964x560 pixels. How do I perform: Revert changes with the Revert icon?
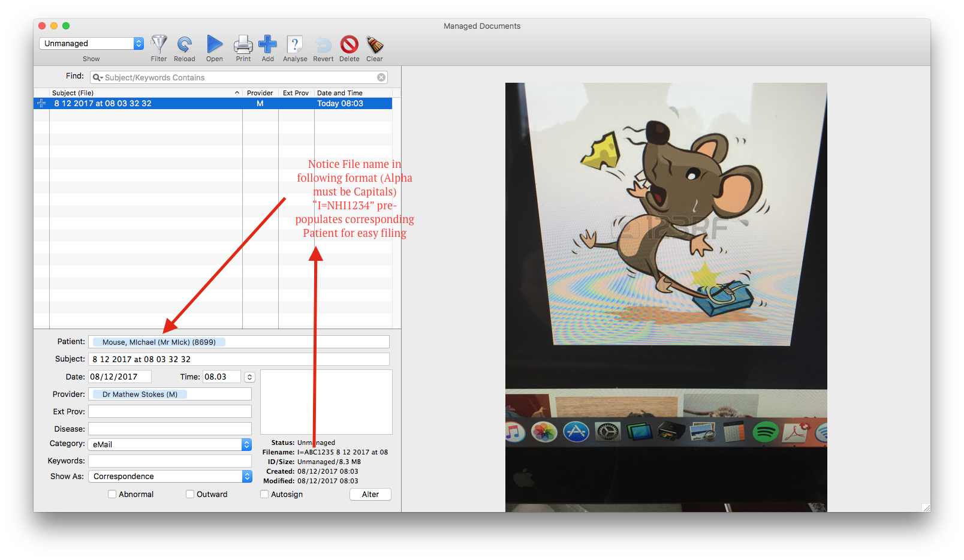tap(323, 44)
